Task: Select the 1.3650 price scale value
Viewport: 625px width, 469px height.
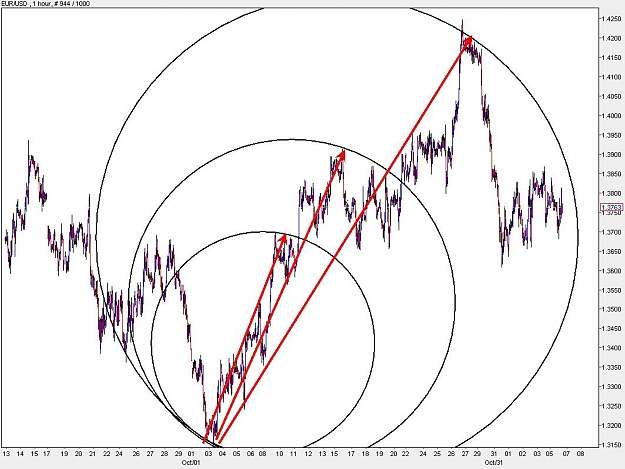Action: coord(611,251)
